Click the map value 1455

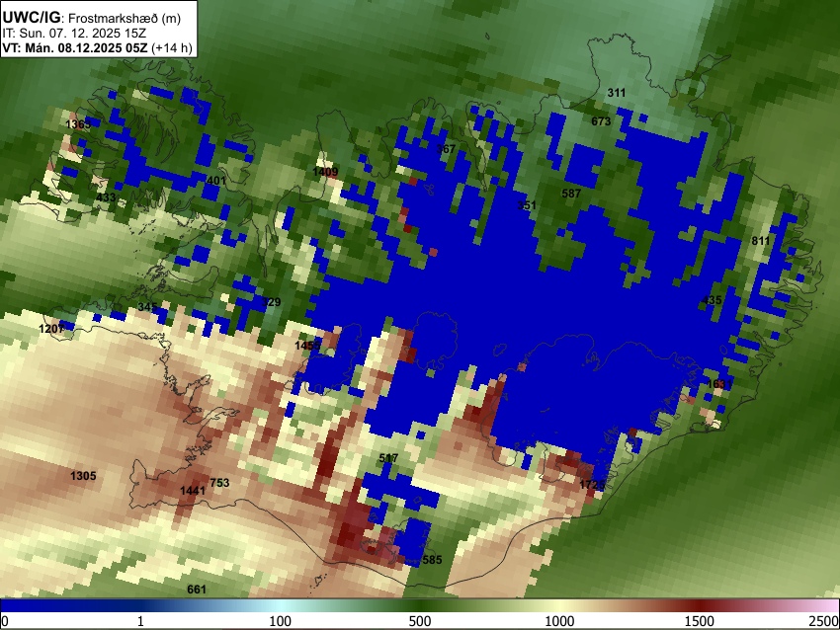[307, 346]
